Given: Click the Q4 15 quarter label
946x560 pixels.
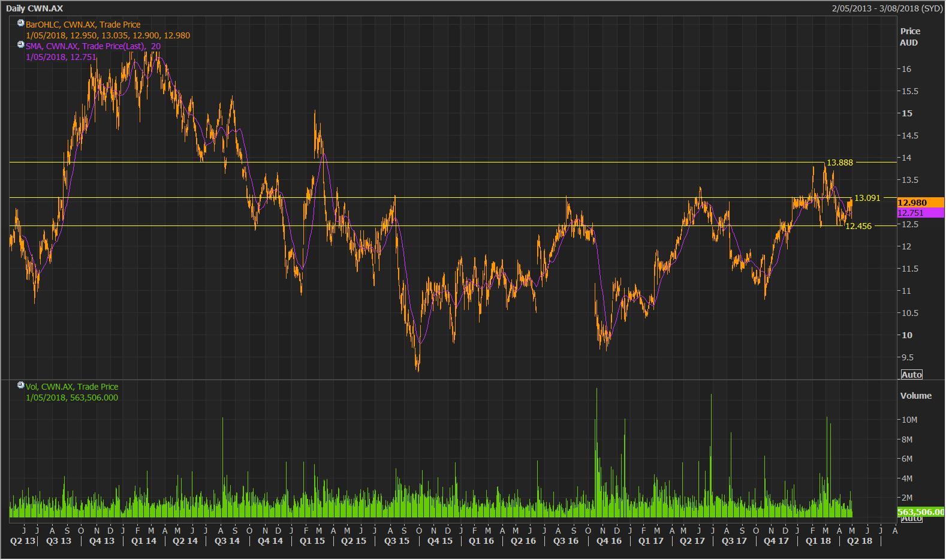Looking at the screenshot, I should tap(440, 541).
